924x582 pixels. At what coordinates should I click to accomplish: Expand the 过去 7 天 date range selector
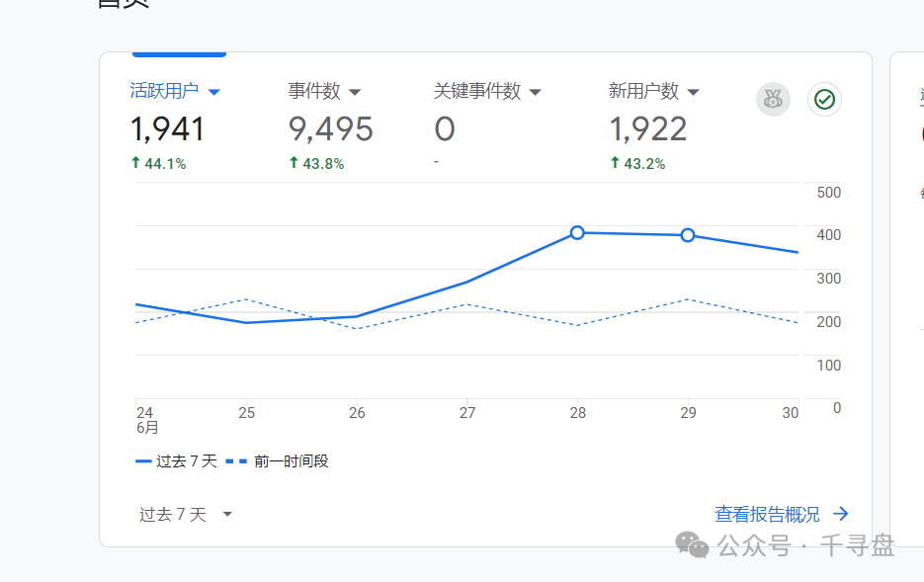[186, 514]
